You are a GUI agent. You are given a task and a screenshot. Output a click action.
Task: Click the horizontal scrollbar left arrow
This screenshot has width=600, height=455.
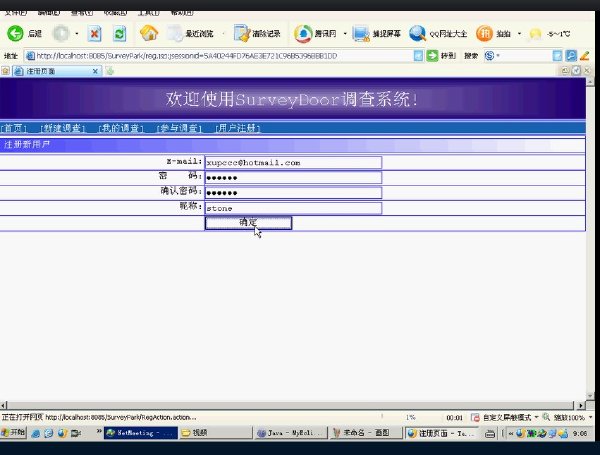click(x=3, y=405)
